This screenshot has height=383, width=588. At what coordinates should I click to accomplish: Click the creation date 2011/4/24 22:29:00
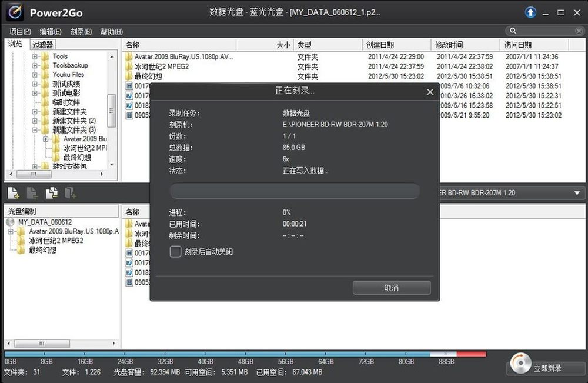pos(396,56)
